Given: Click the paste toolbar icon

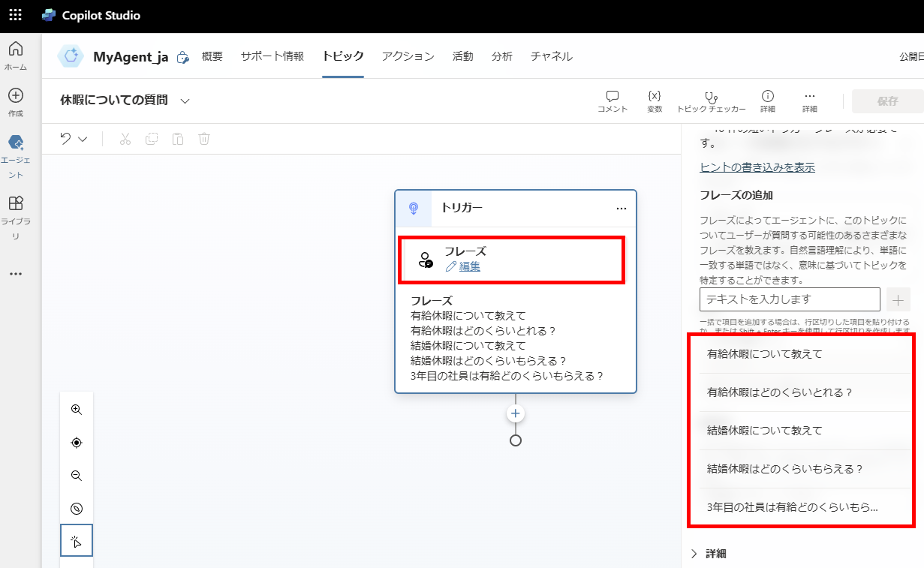Looking at the screenshot, I should 177,138.
